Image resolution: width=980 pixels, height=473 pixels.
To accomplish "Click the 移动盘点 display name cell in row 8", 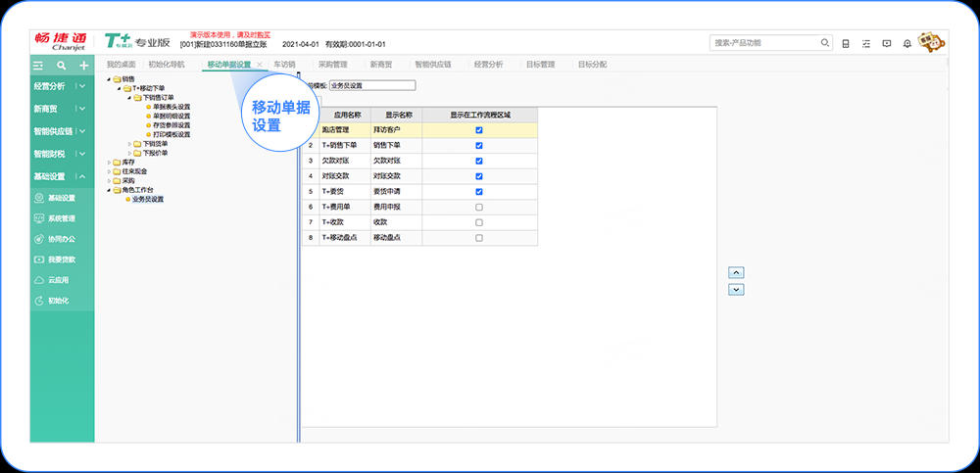I will click(x=396, y=238).
